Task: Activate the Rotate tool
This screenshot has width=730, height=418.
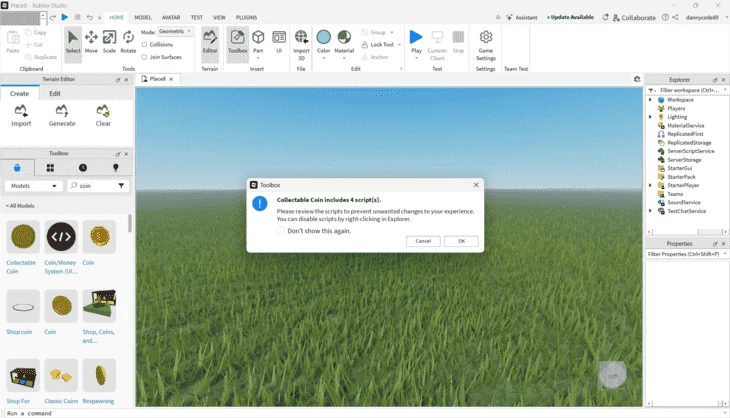Action: [128, 42]
